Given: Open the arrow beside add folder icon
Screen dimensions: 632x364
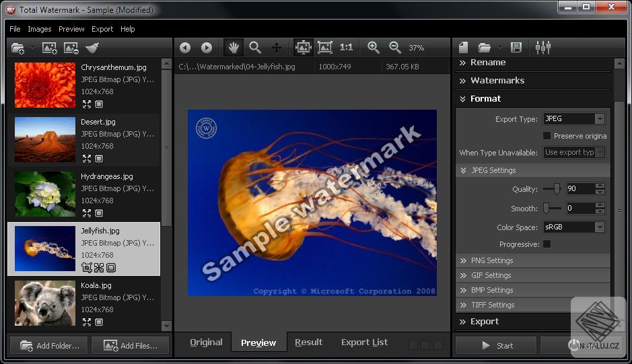Looking at the screenshot, I should point(32,48).
